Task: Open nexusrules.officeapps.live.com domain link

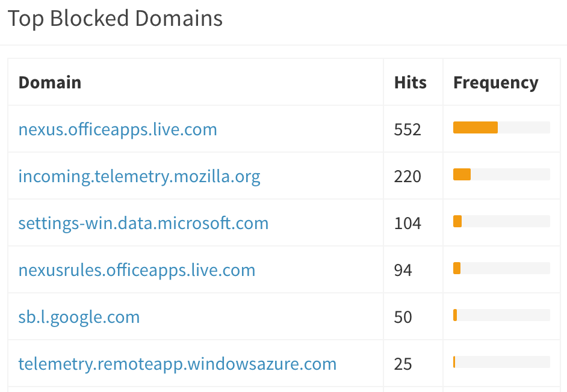Action: 137,270
